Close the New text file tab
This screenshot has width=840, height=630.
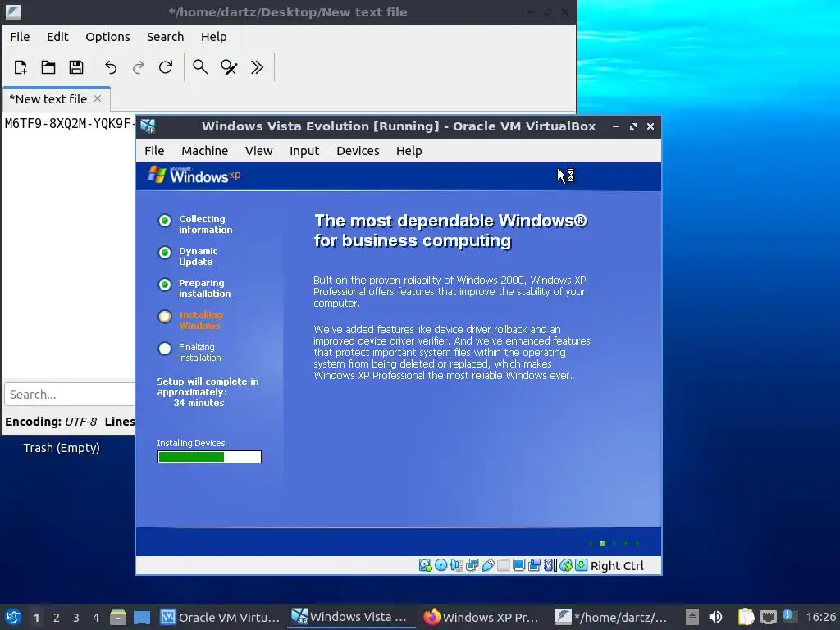click(x=98, y=98)
